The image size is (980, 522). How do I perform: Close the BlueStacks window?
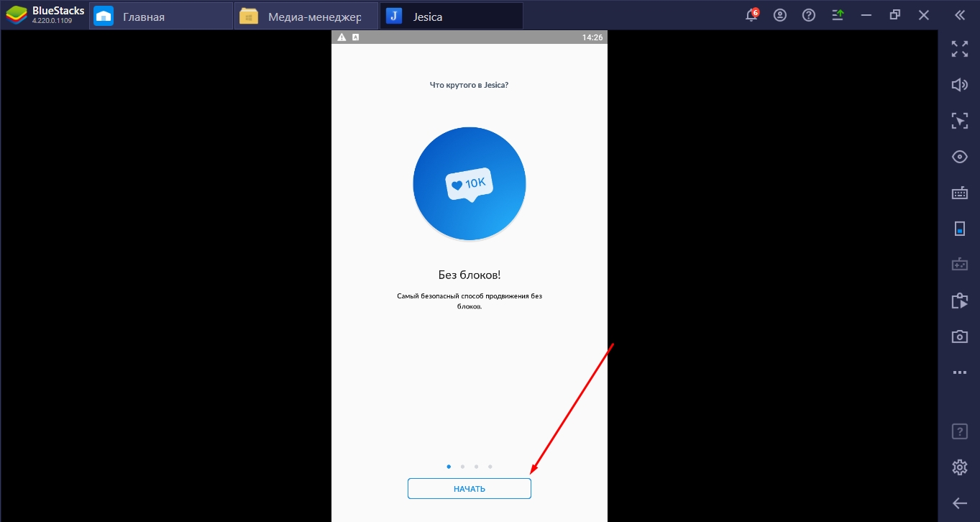coord(924,15)
